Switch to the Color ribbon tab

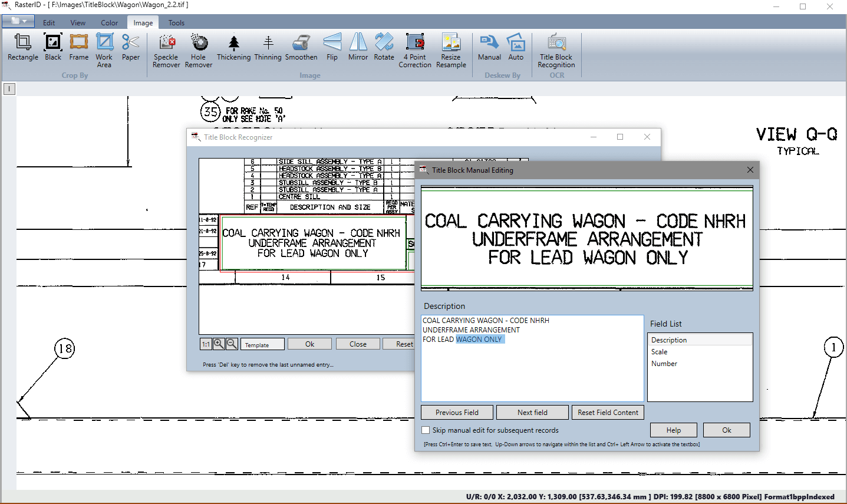[109, 23]
